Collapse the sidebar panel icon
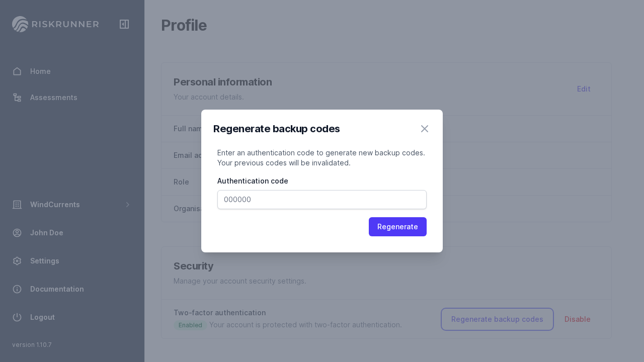This screenshot has height=362, width=644. 124,24
